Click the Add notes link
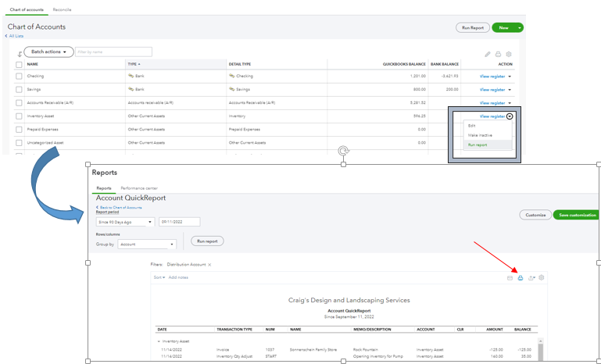The image size is (601, 364). pos(178,277)
